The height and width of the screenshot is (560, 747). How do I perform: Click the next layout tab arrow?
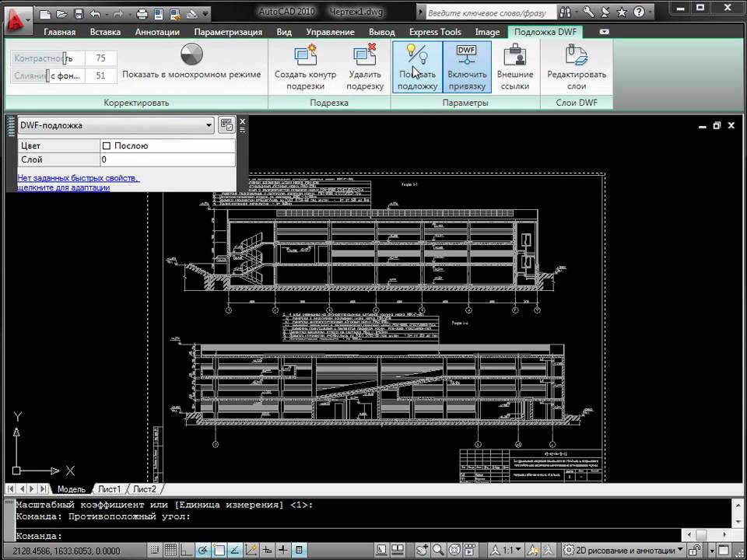pyautogui.click(x=32, y=489)
